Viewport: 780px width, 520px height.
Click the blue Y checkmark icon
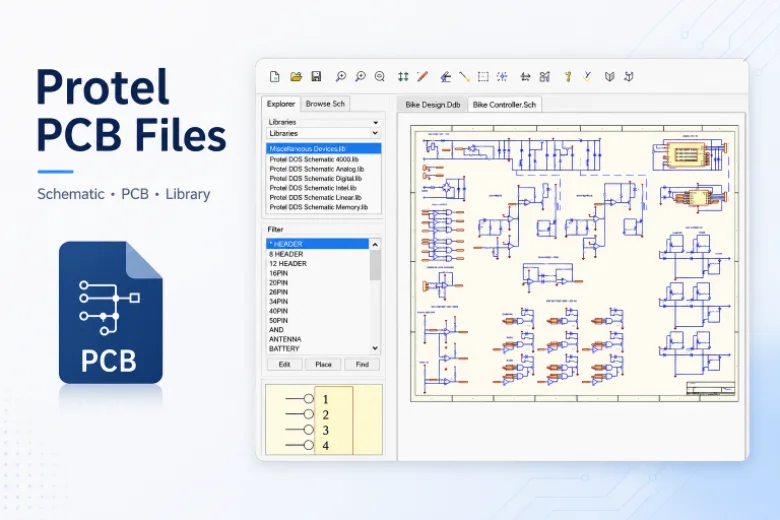click(x=587, y=77)
